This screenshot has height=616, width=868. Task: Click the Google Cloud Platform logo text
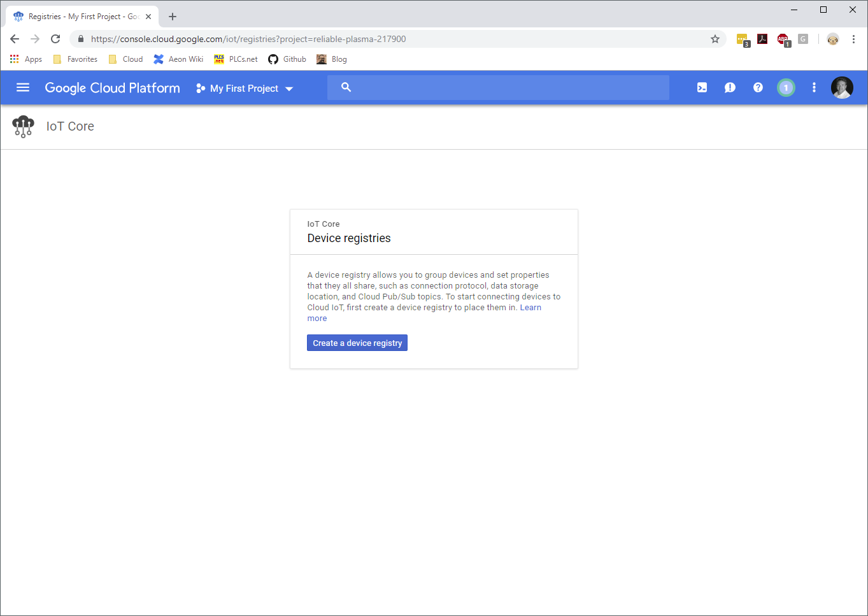tap(112, 88)
